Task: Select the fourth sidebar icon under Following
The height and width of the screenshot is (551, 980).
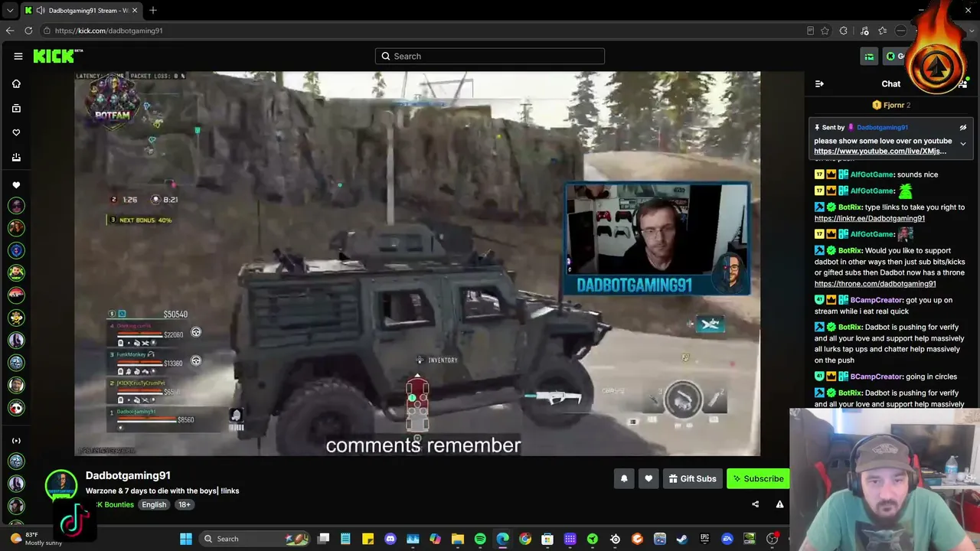Action: (x=16, y=157)
